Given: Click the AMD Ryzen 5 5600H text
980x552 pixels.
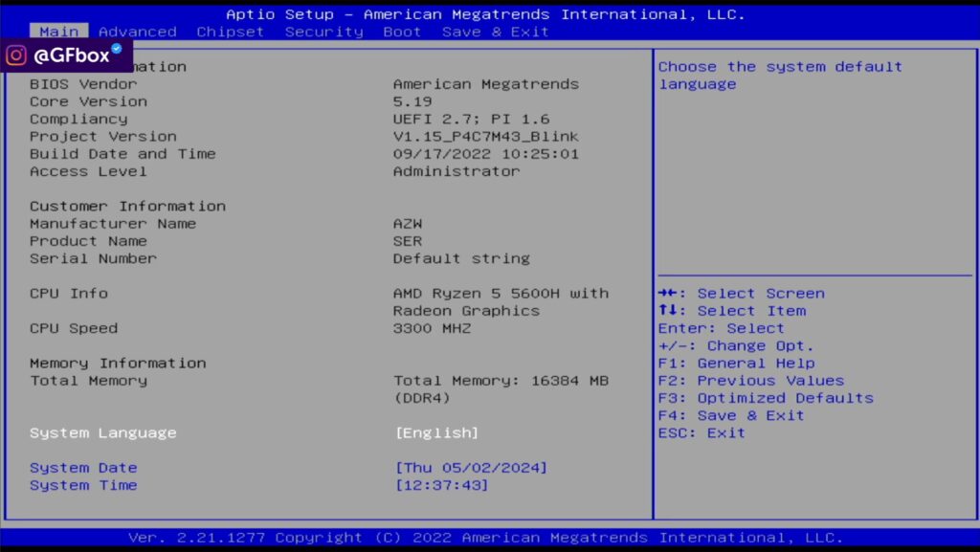Looking at the screenshot, I should pos(477,294).
